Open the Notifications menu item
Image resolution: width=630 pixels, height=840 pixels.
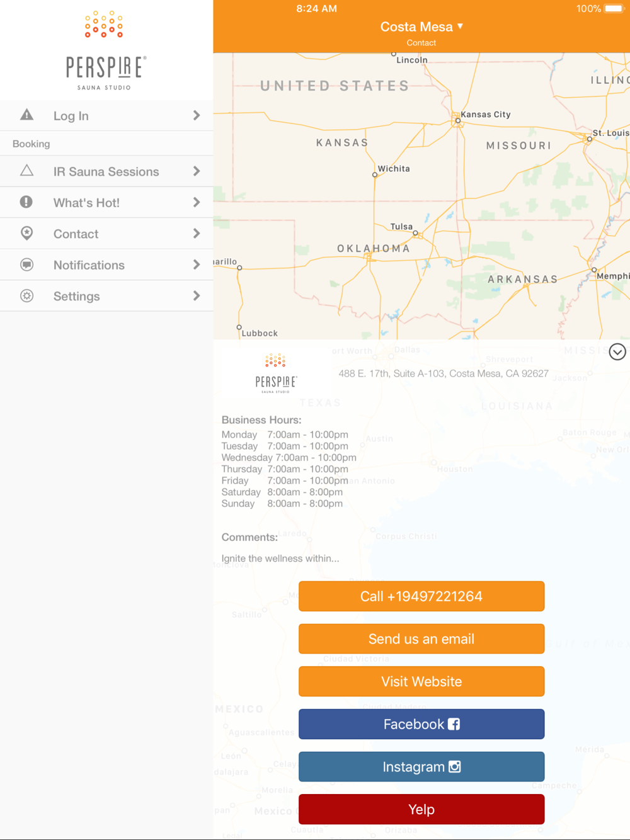pyautogui.click(x=106, y=265)
